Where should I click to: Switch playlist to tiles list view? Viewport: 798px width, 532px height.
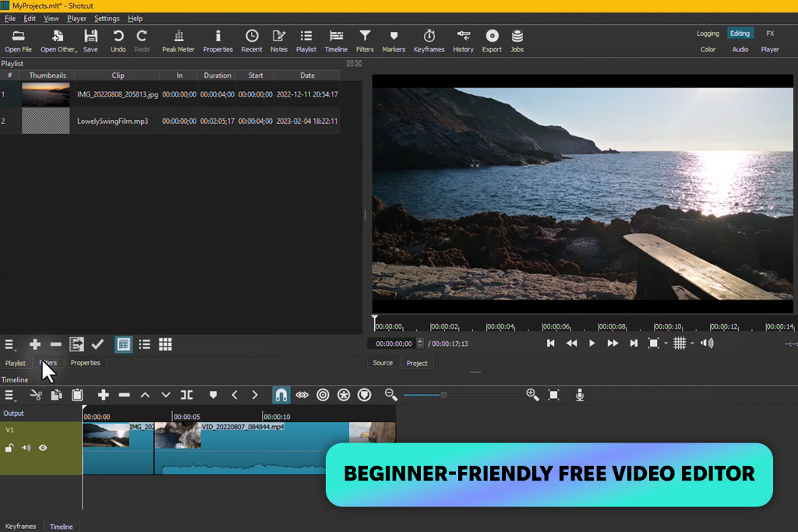click(144, 345)
